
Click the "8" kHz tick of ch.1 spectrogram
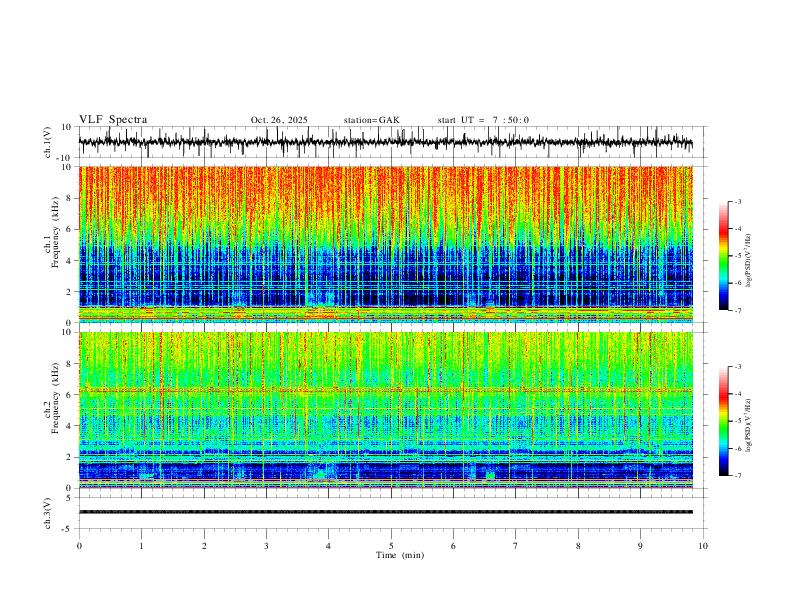[70, 198]
